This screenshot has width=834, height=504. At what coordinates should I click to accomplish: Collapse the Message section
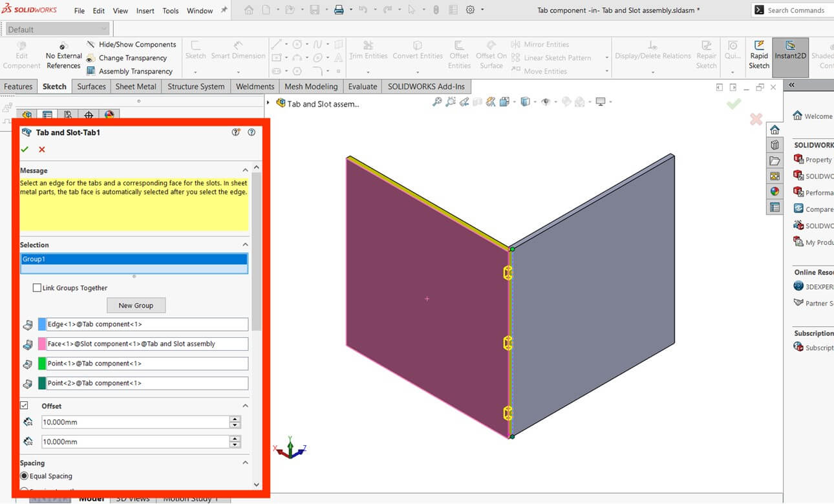(x=246, y=170)
